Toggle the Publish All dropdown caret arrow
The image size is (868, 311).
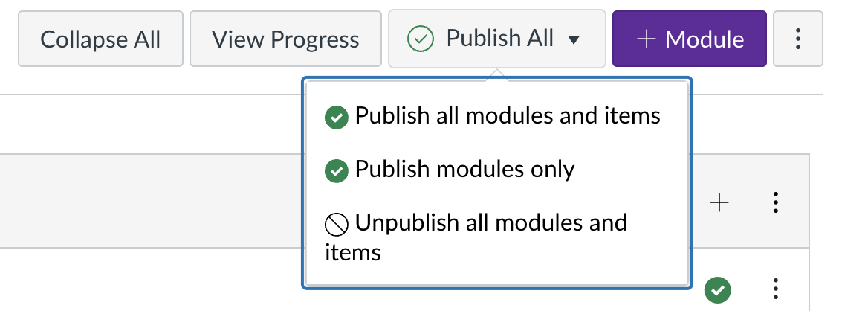coord(574,40)
